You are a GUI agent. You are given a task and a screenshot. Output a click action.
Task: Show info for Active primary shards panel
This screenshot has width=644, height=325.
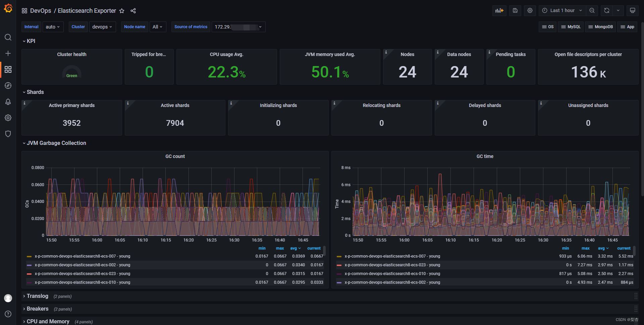pos(24,103)
